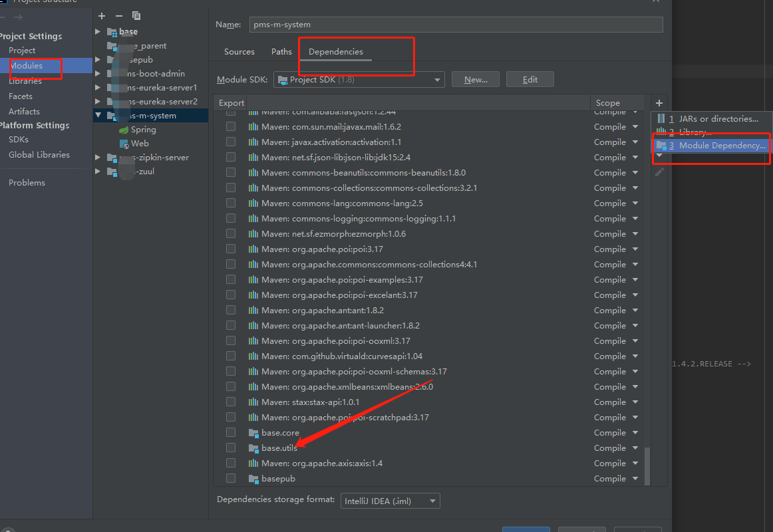
Task: Open the Problems section
Action: pyautogui.click(x=27, y=183)
